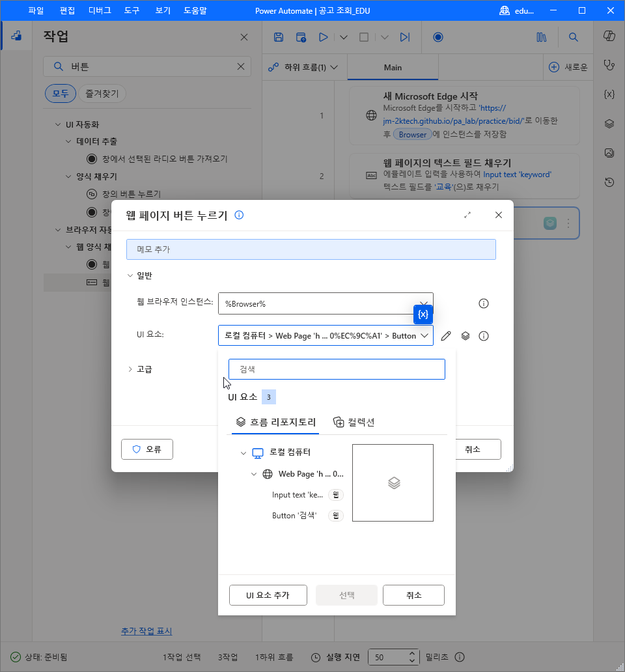The height and width of the screenshot is (672, 625).
Task: Click the Run flow play icon
Action: pyautogui.click(x=324, y=37)
